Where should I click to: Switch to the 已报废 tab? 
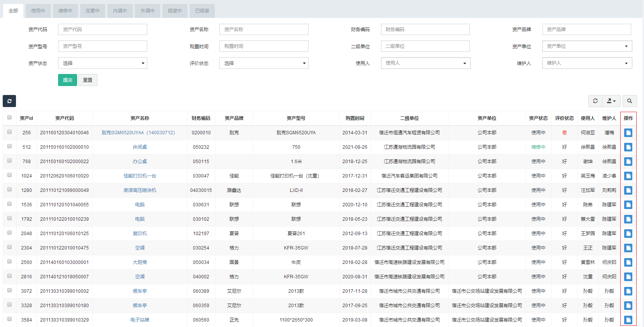202,11
